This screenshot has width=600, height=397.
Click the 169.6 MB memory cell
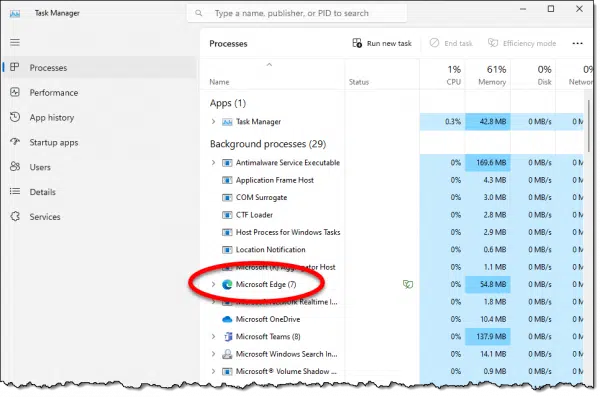pyautogui.click(x=488, y=162)
